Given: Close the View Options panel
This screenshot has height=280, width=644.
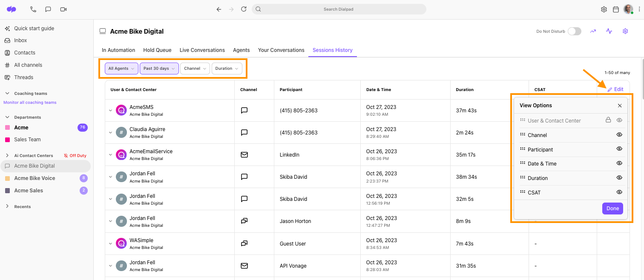Looking at the screenshot, I should point(620,106).
